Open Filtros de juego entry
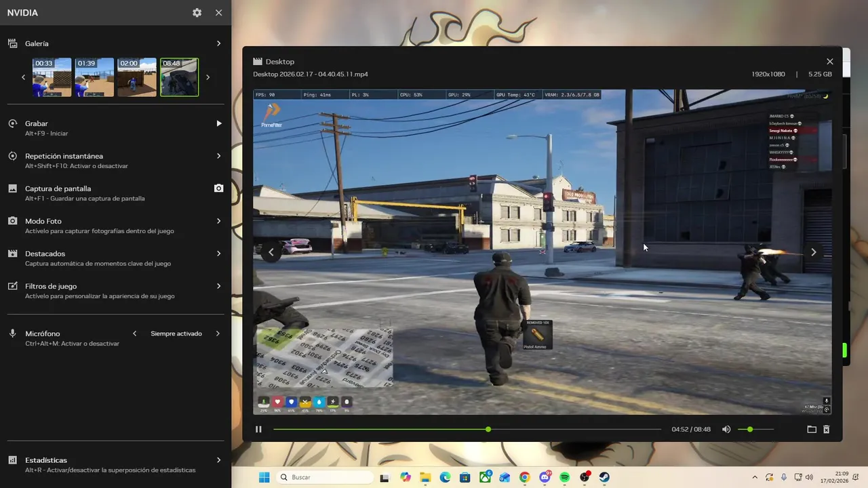868x488 pixels. coord(115,291)
